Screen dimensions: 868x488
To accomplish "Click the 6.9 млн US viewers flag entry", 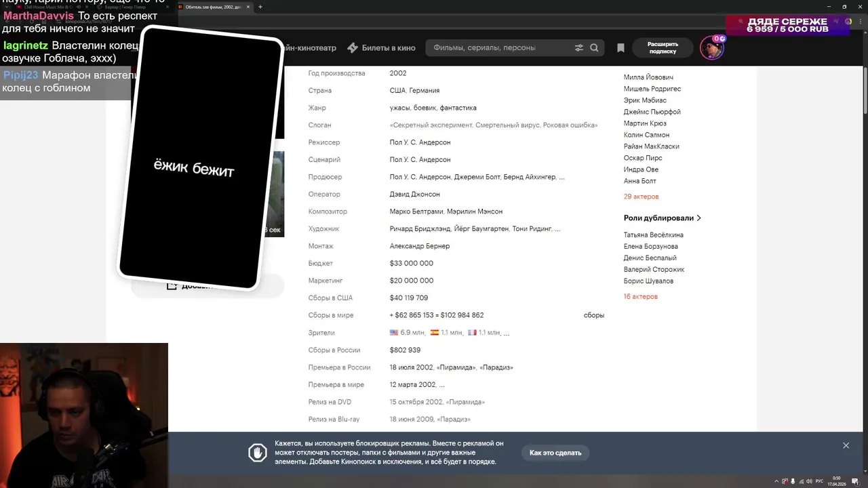I will click(408, 333).
